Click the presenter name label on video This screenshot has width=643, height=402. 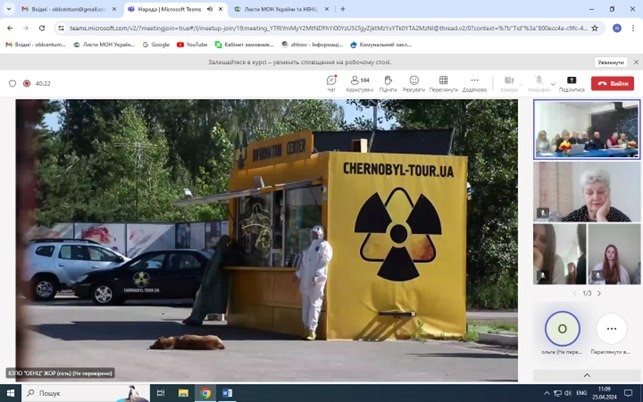pyautogui.click(x=60, y=373)
